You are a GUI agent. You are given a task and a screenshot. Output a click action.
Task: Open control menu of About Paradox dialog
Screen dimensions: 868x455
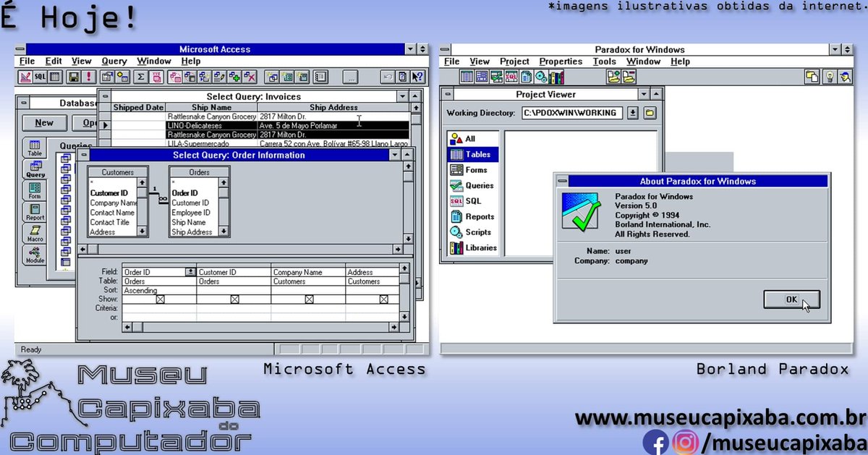click(561, 181)
